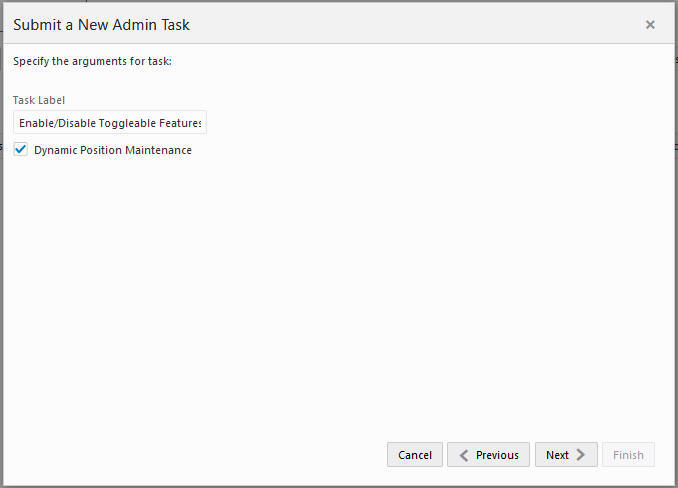Click the blank space left of Cancel
The image size is (678, 488).
coord(200,455)
